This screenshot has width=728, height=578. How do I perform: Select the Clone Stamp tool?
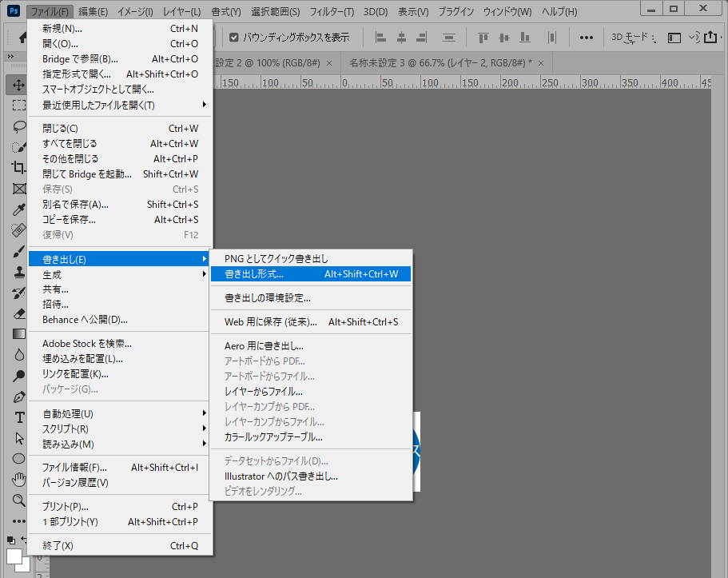(18, 273)
